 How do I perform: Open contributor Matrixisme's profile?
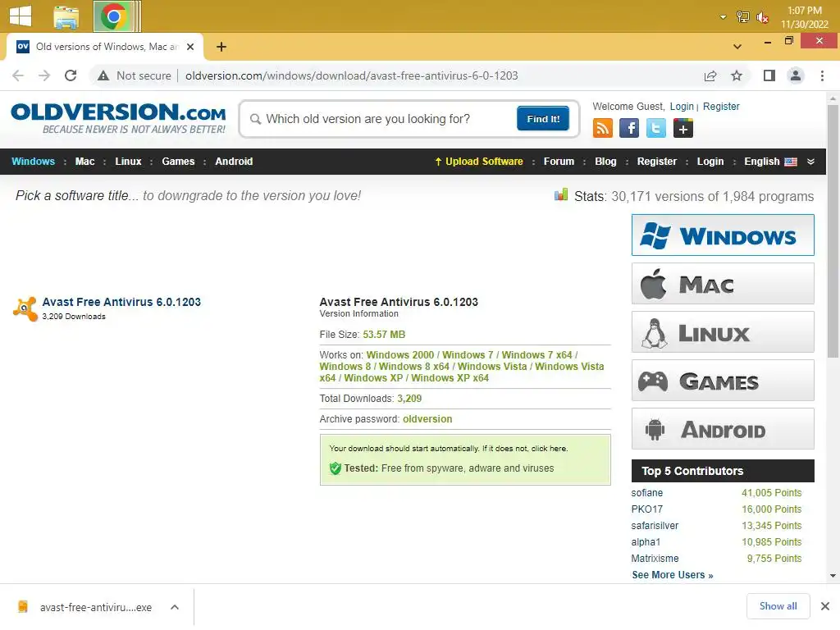point(655,558)
